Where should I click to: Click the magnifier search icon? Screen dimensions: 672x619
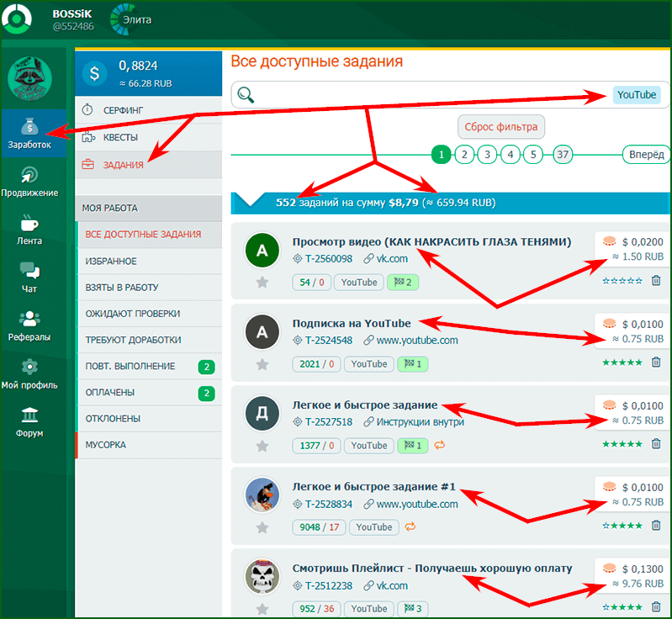(246, 95)
